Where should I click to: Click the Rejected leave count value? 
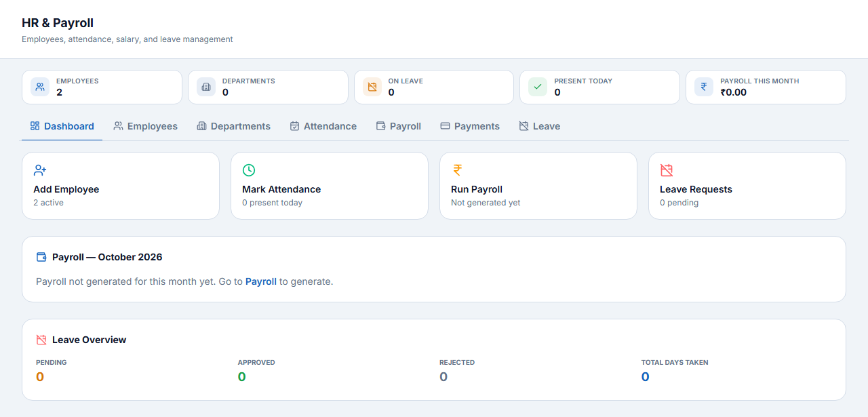443,377
